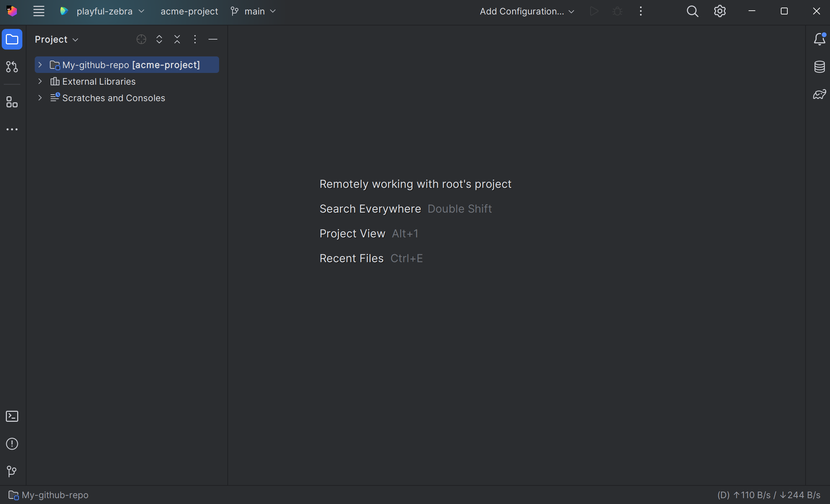The image size is (830, 504).
Task: Expand the External Libraries node
Action: [40, 81]
